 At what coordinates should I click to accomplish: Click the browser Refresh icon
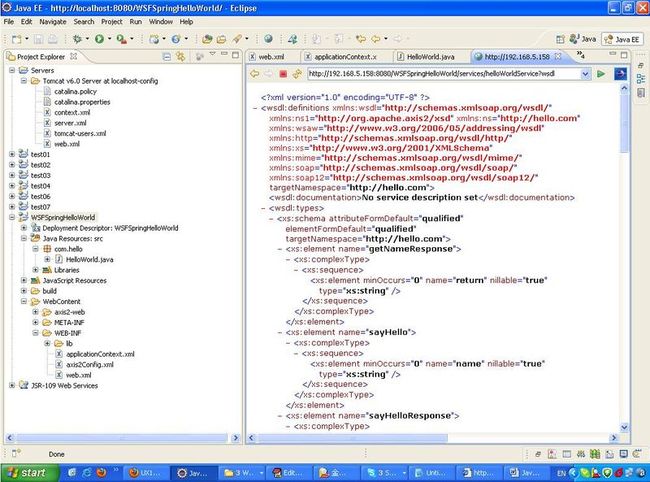pos(297,74)
